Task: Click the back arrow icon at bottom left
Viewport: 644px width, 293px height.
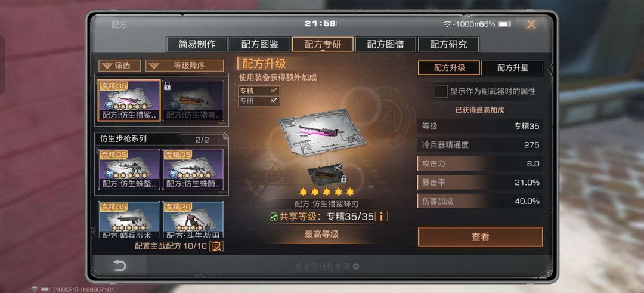Action: (119, 266)
